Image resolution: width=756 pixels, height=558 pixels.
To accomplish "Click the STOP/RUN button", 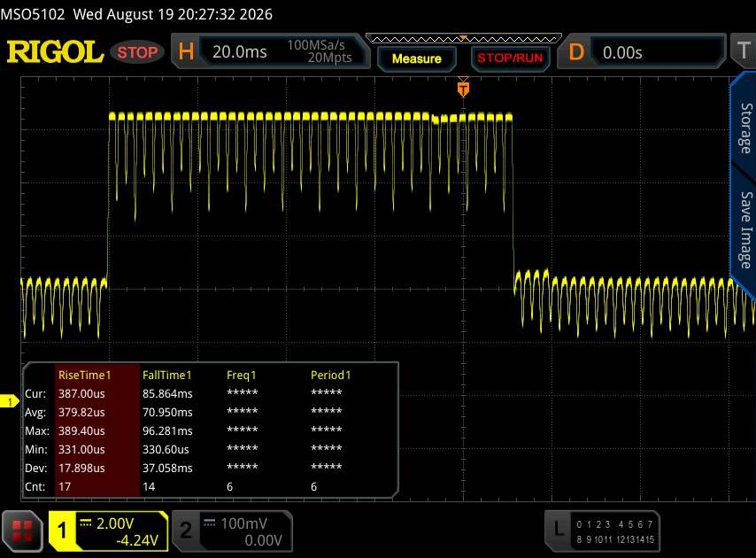I will coord(510,58).
